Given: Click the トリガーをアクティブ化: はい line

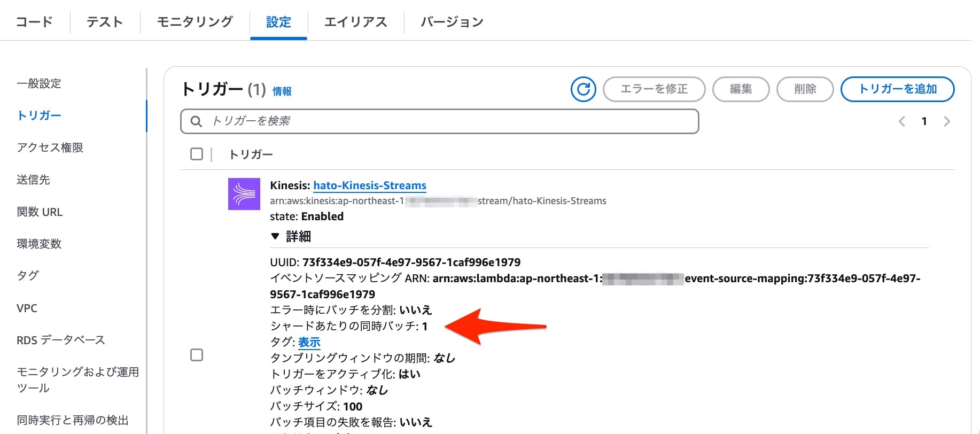Looking at the screenshot, I should 345,374.
